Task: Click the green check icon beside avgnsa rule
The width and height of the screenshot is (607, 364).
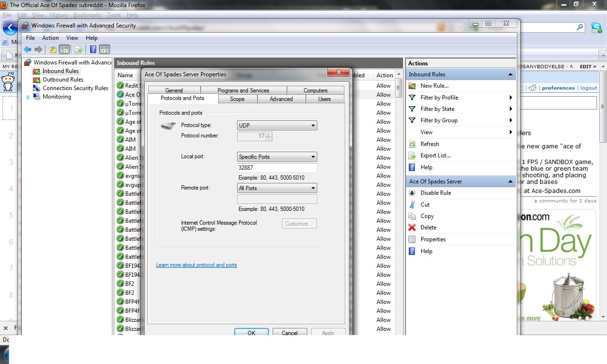Action: tap(120, 175)
